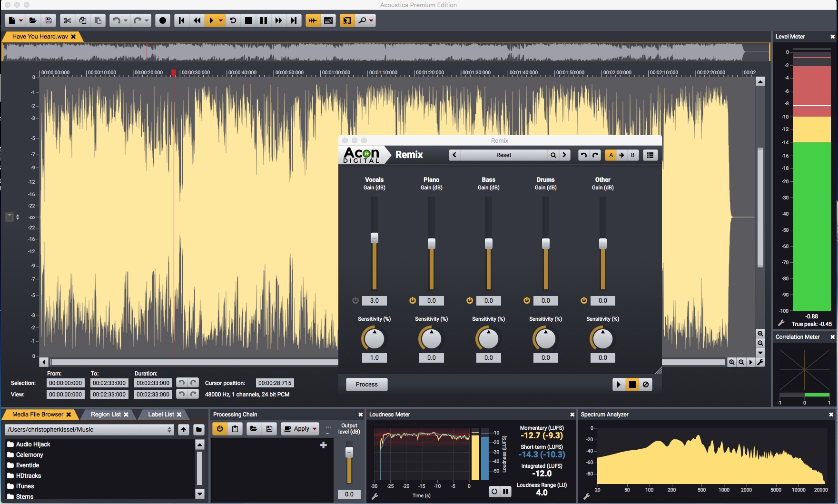Rewind playback
838x504 pixels.
197,20
